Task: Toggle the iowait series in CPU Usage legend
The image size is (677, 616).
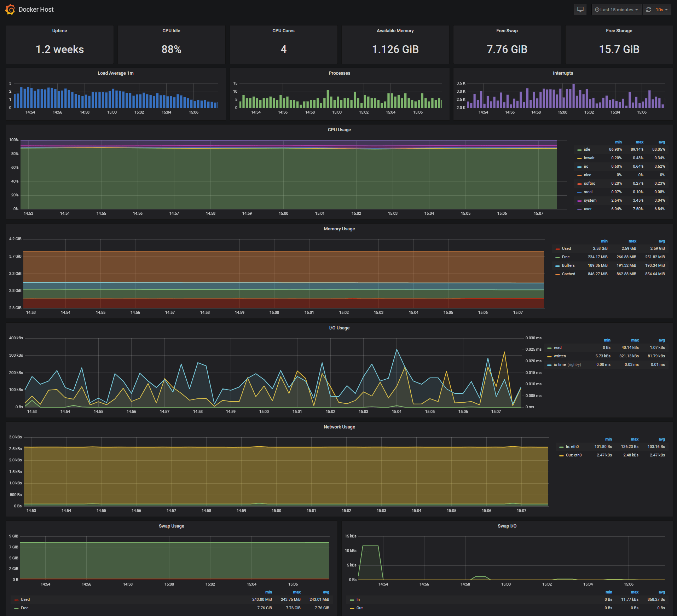Action: [x=588, y=158]
